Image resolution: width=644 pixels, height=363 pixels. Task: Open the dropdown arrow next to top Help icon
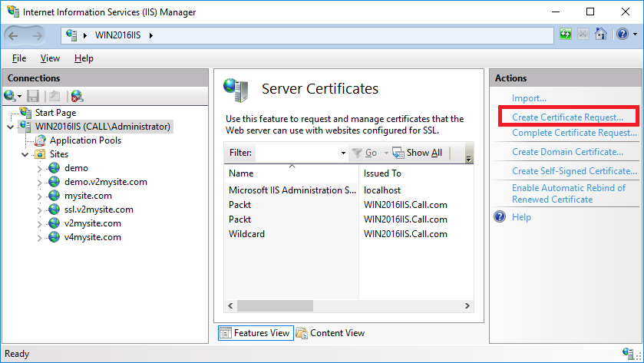[x=635, y=35]
